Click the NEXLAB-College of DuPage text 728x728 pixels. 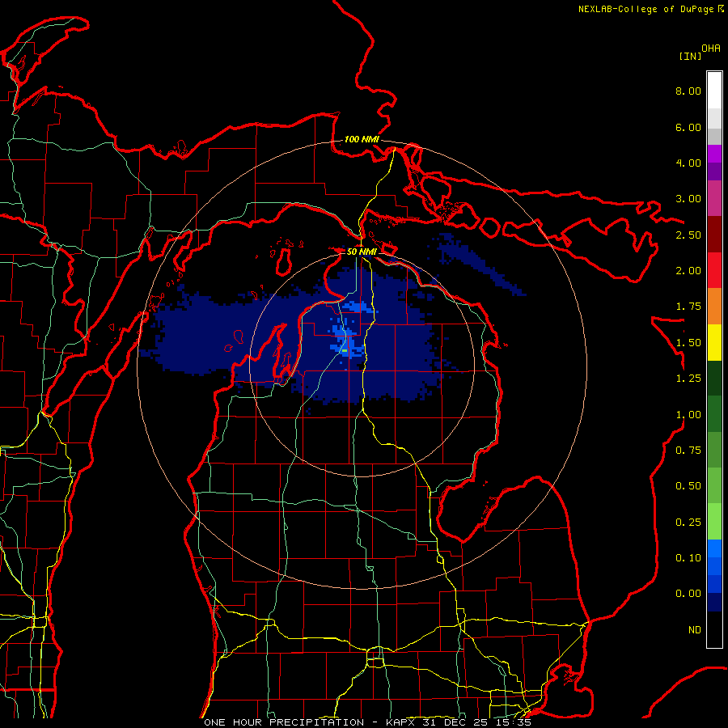coord(647,9)
